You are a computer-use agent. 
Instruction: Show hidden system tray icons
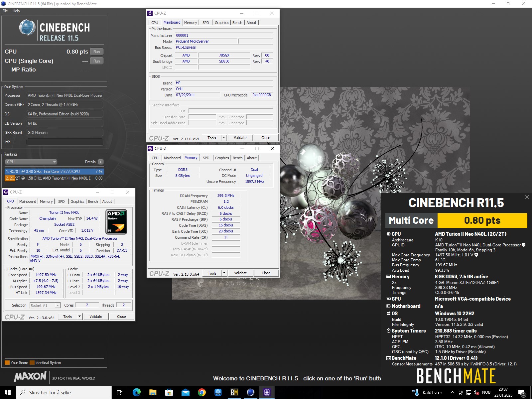coord(452,392)
